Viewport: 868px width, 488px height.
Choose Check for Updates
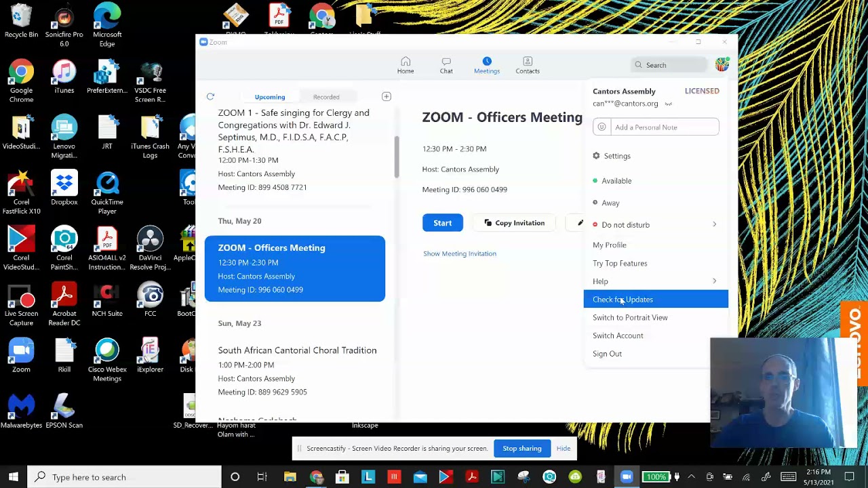[x=656, y=299]
